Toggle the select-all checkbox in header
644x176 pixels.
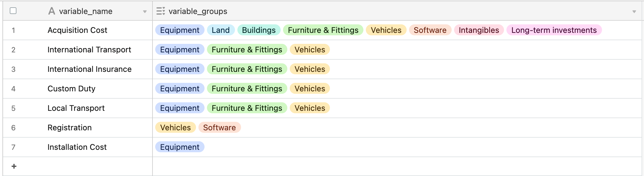click(13, 11)
